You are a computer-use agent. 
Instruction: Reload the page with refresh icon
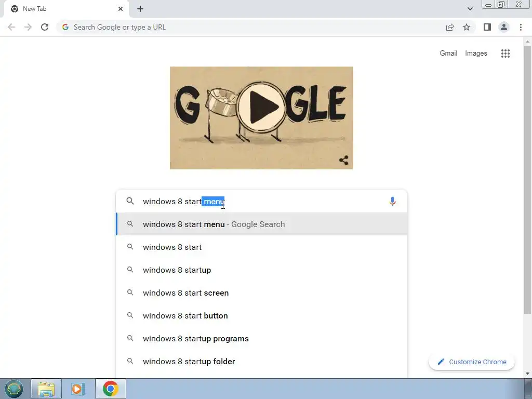point(45,27)
